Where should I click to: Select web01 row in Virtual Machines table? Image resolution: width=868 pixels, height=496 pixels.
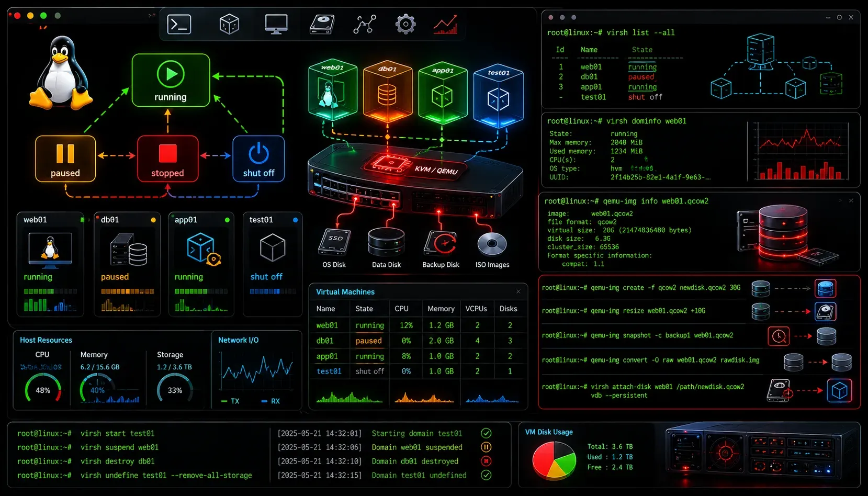point(418,325)
